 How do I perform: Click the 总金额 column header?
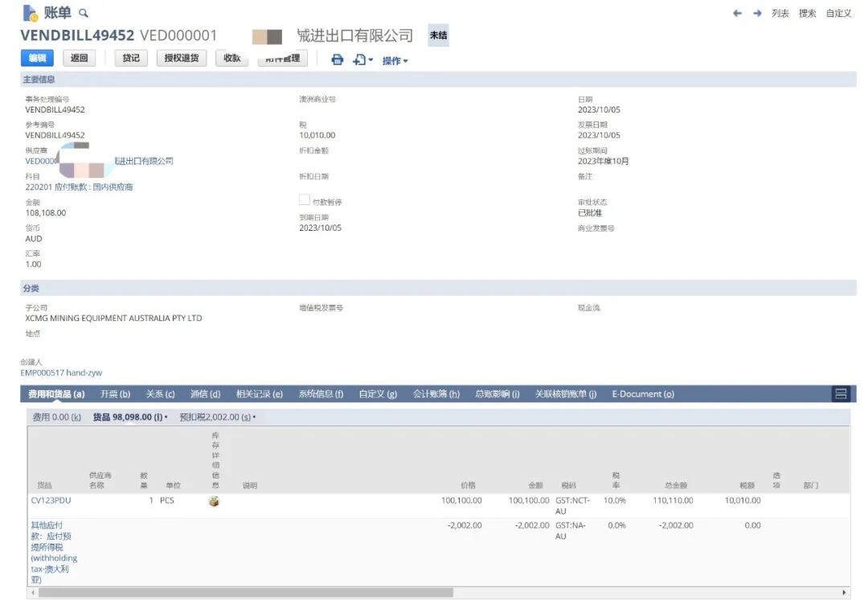pos(676,485)
